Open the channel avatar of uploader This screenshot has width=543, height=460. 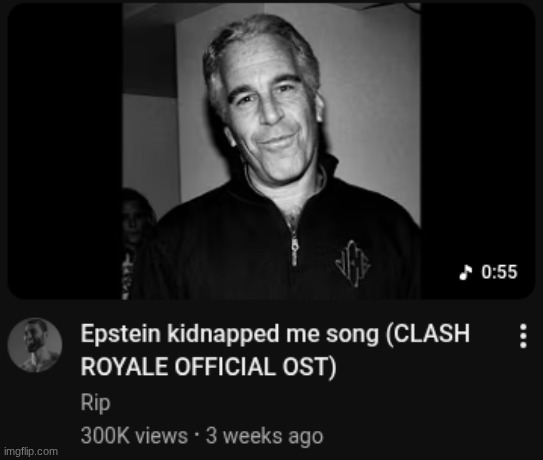click(35, 345)
